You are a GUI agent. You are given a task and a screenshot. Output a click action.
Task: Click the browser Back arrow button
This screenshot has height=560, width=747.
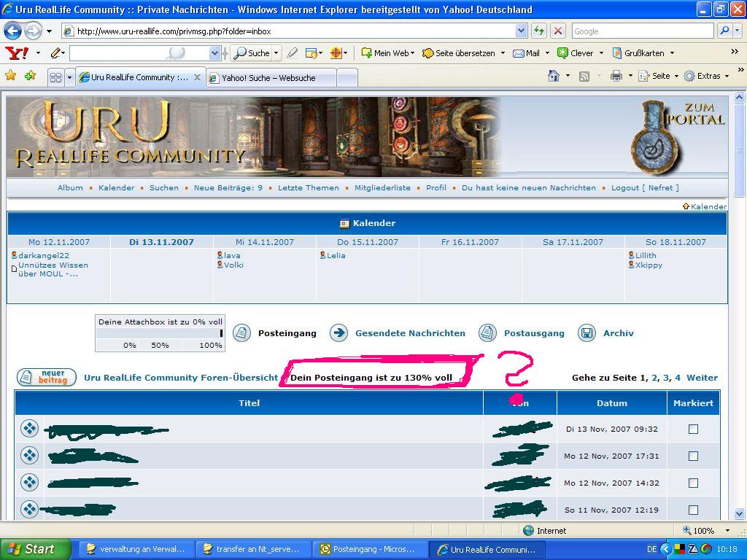12,31
